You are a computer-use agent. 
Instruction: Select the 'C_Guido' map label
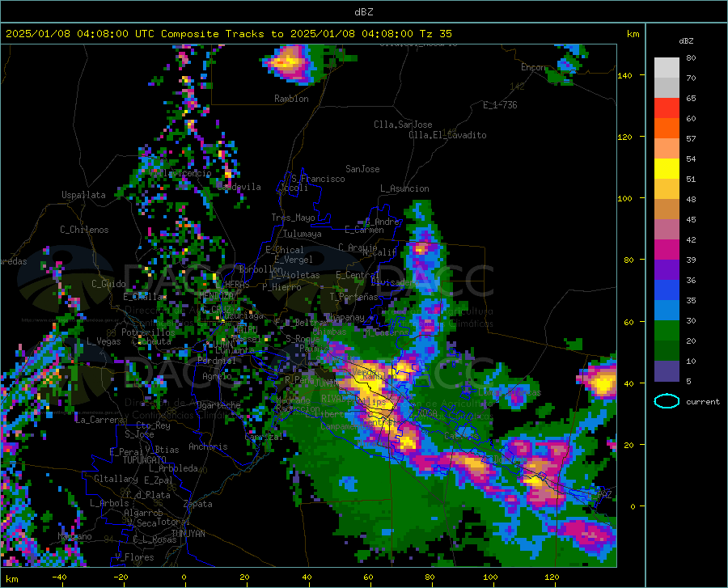108,284
